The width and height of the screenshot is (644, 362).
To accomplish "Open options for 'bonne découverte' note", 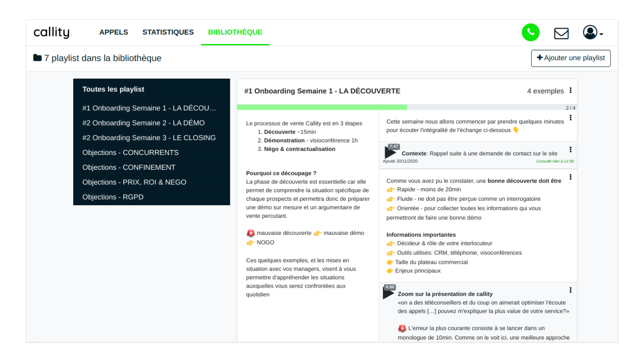I will 570,177.
